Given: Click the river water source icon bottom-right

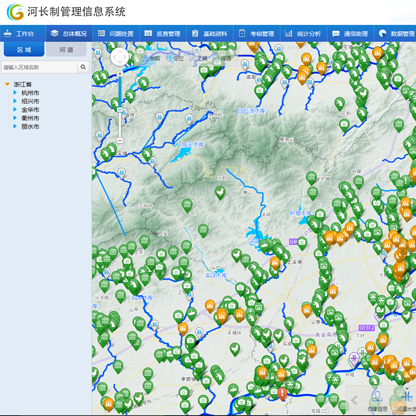Looking at the screenshot, I should pos(407,397).
